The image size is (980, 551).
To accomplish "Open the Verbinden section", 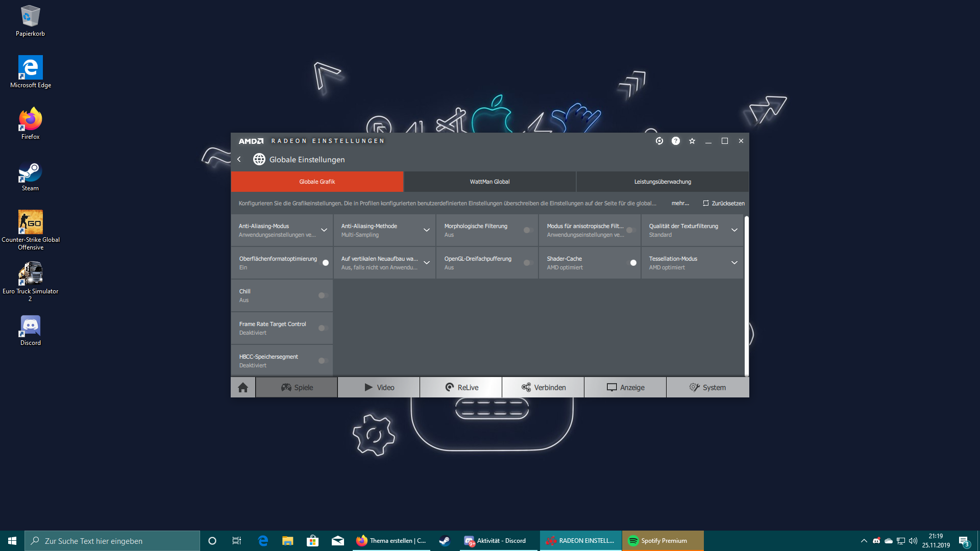I will tap(543, 387).
